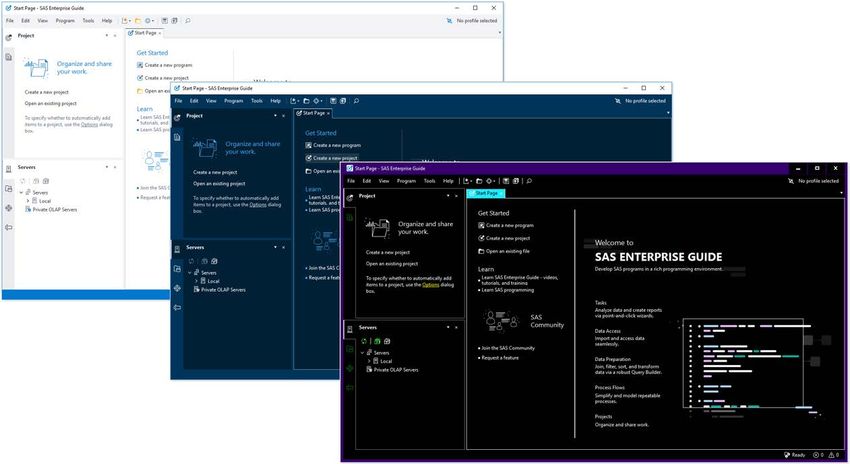Screen dimensions: 850x464
Task: Expand the Local server node in black window
Action: point(369,361)
